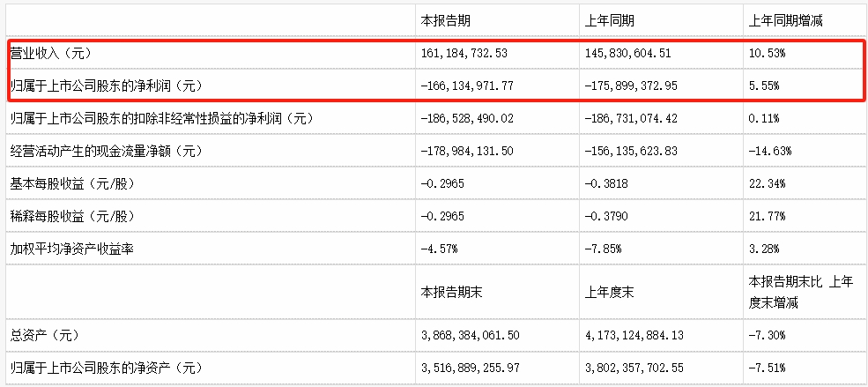The width and height of the screenshot is (868, 387).
Task: Click diluted EPS change 21.77%
Action: click(x=766, y=215)
